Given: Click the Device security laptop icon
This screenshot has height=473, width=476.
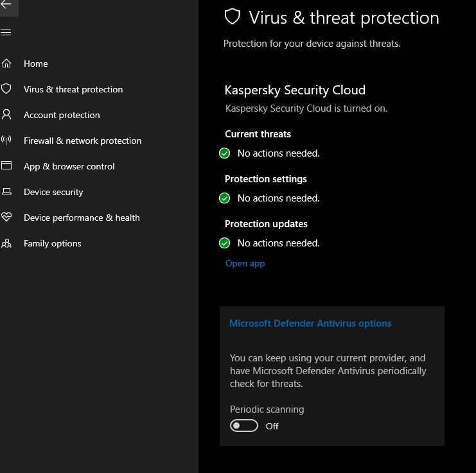Looking at the screenshot, I should coord(6,192).
